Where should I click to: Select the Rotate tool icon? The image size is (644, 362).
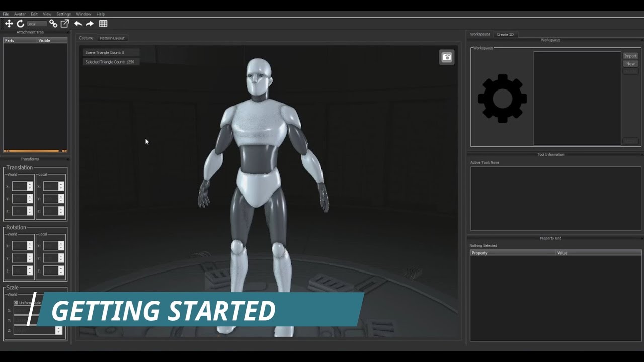pyautogui.click(x=20, y=24)
